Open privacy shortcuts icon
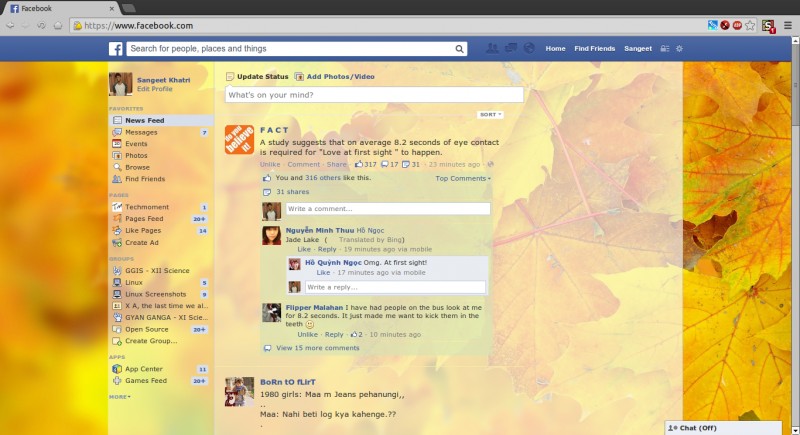This screenshot has height=435, width=800. pyautogui.click(x=664, y=49)
